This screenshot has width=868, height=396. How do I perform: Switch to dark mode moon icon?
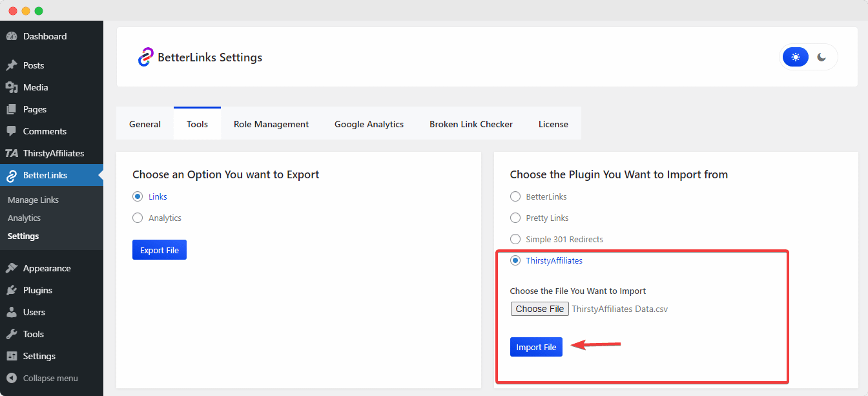point(821,57)
